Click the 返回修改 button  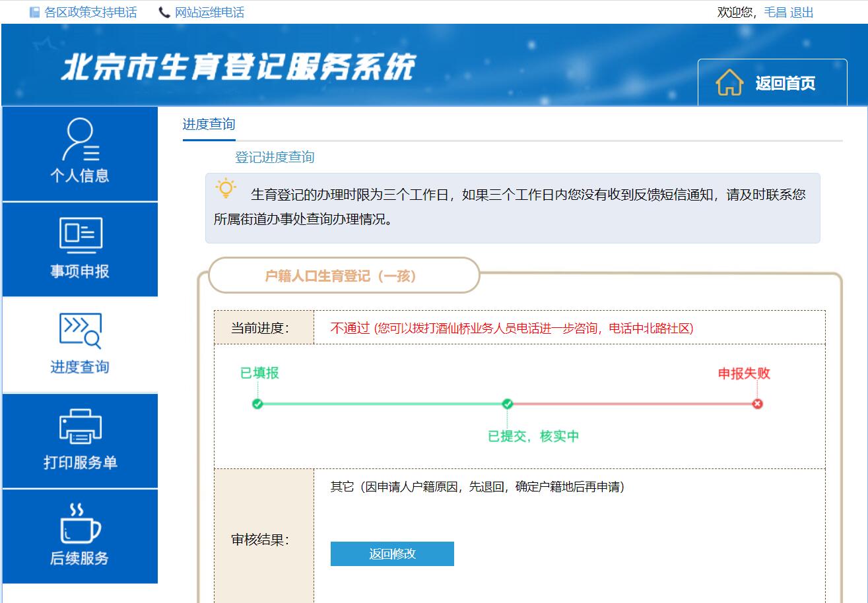pyautogui.click(x=392, y=554)
